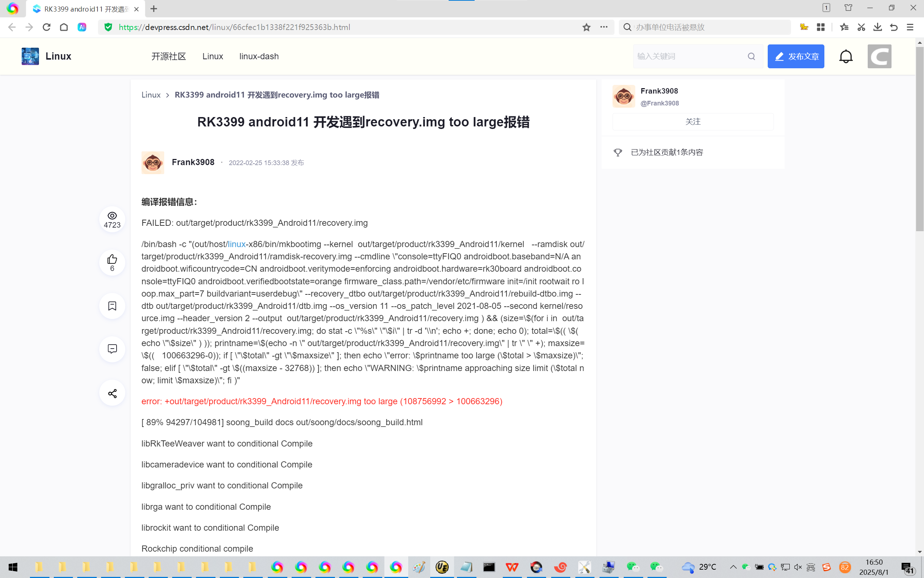Open address bar more options ellipsis
The width and height of the screenshot is (924, 578).
coord(603,27)
